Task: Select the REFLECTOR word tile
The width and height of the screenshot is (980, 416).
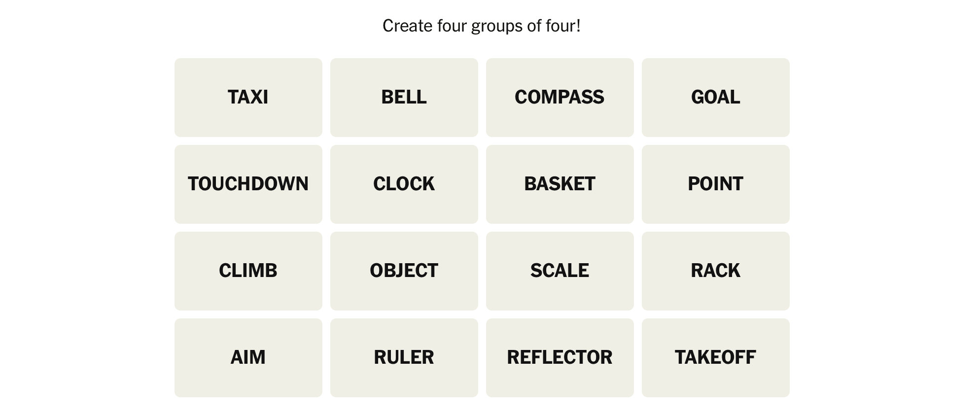Action: coord(560,358)
